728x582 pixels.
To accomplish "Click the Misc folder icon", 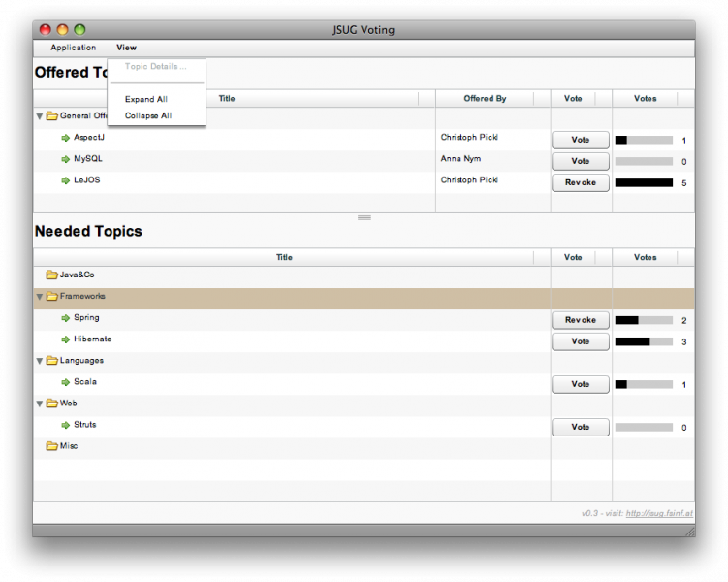I will point(52,446).
